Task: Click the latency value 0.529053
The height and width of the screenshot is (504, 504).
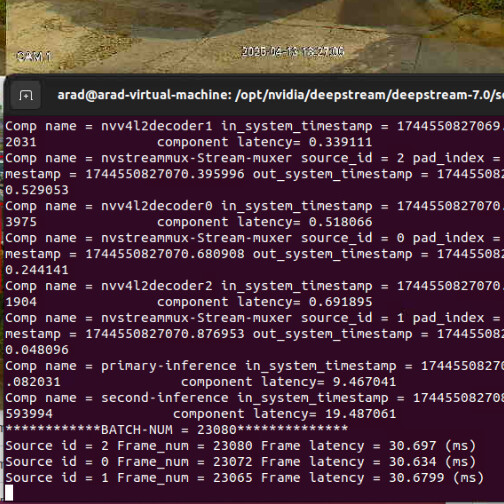Action: click(x=37, y=190)
